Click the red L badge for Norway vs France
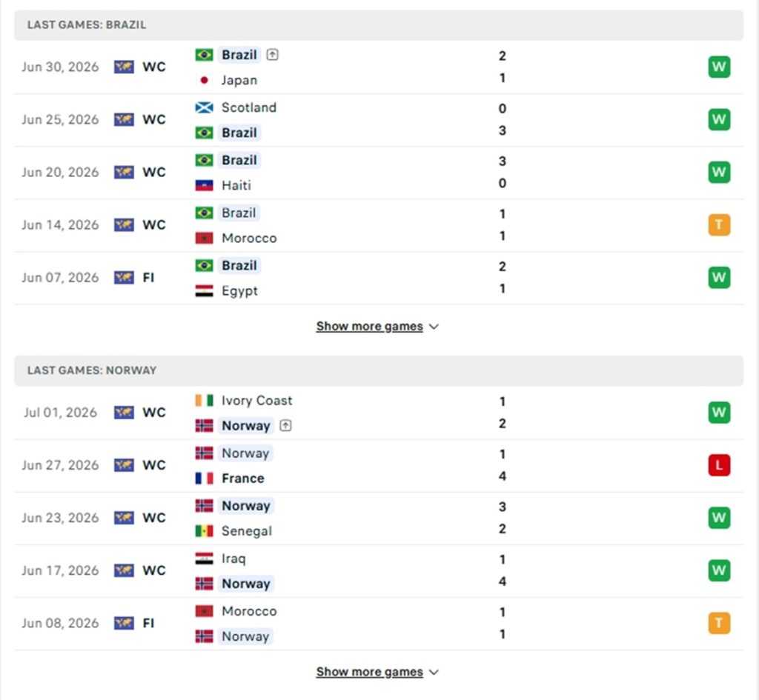The height and width of the screenshot is (700, 759). pyautogui.click(x=719, y=465)
